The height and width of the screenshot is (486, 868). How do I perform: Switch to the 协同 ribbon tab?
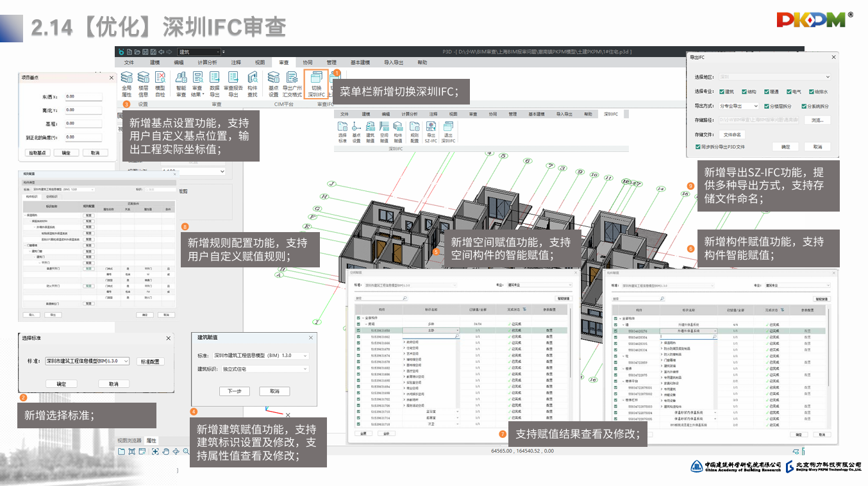[x=308, y=63]
